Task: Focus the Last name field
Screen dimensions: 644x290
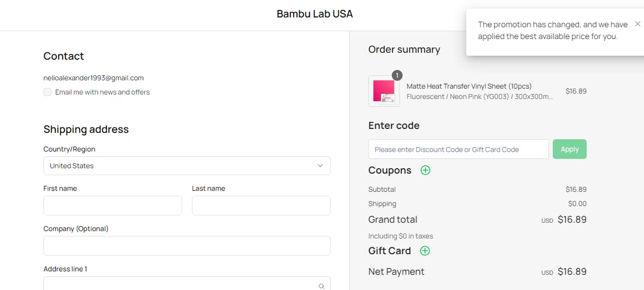Action: (261, 205)
